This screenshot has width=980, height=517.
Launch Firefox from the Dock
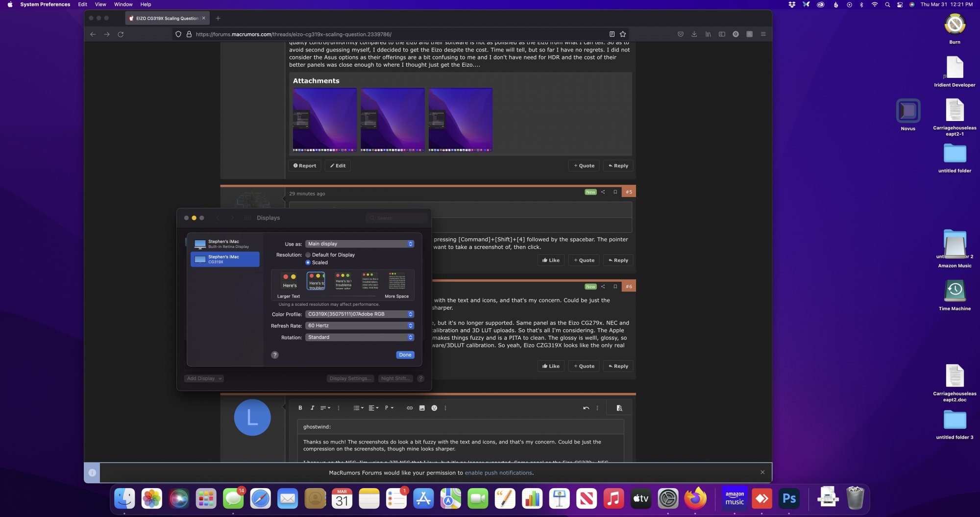click(695, 499)
